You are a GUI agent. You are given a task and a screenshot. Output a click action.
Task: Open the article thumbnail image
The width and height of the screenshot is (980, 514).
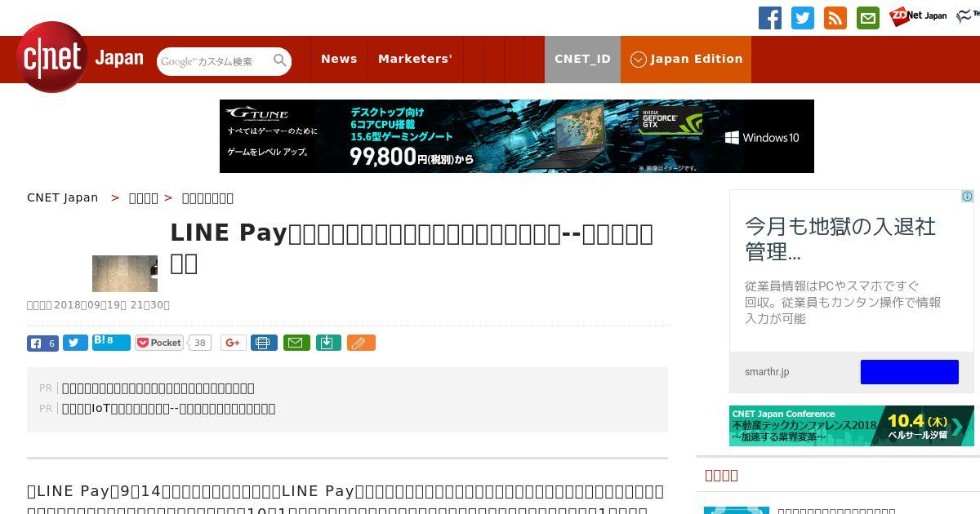[x=125, y=273]
